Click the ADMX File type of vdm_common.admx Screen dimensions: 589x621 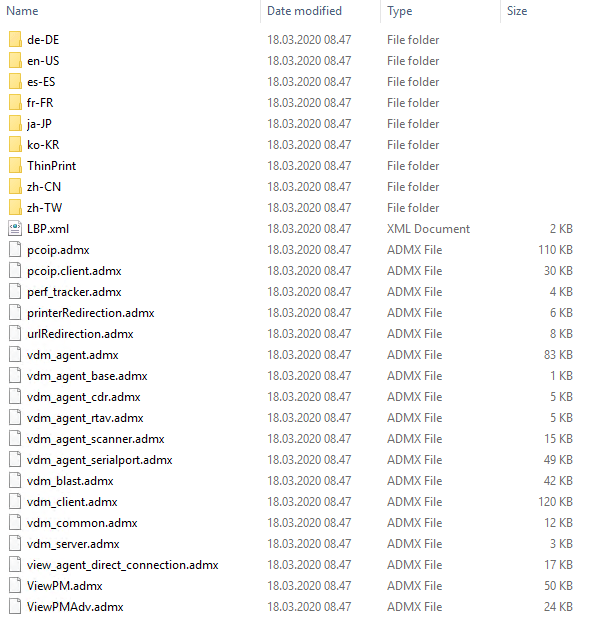414,522
